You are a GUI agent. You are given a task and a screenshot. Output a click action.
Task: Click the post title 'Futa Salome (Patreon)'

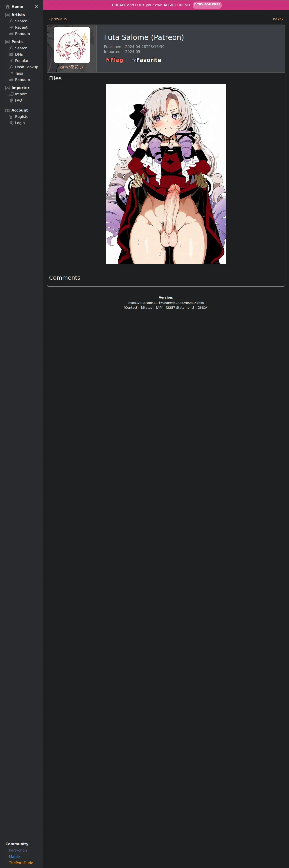tap(144, 37)
